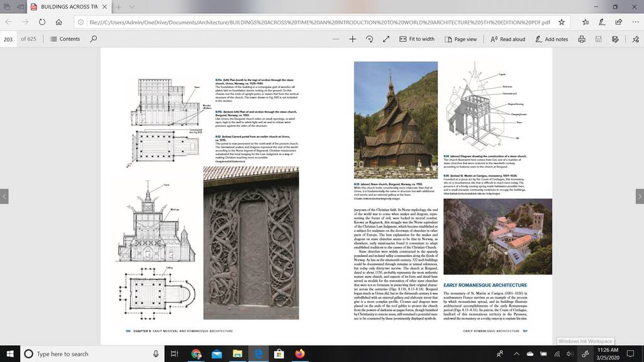The width and height of the screenshot is (644, 362).
Task: Click the St. Martin monastery aerial photo
Action: 498,237
